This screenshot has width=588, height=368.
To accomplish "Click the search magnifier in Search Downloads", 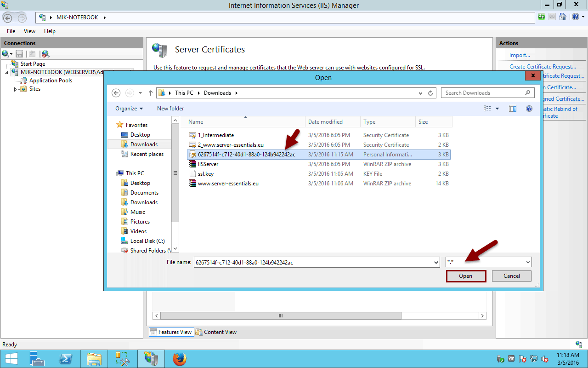I will pos(528,93).
